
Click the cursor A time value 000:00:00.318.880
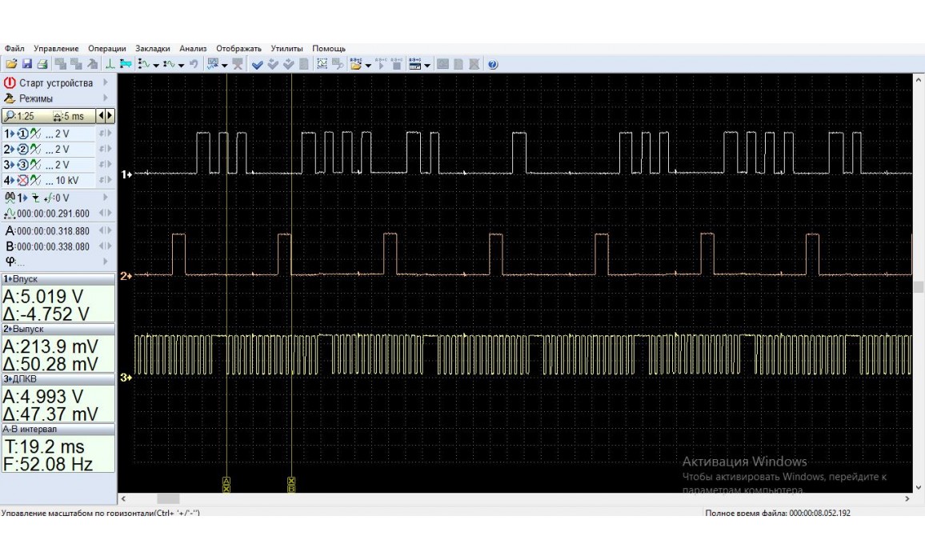53,231
